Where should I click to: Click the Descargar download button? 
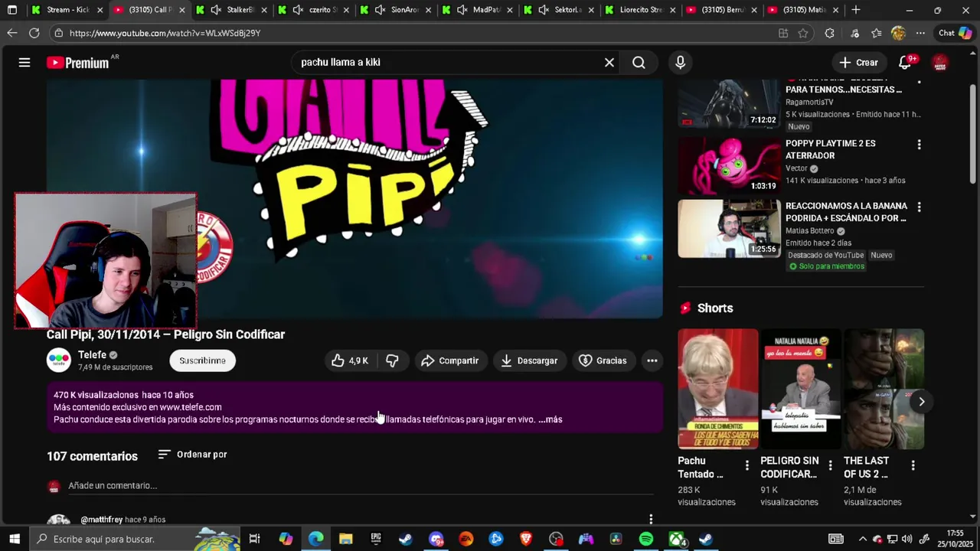click(x=529, y=360)
